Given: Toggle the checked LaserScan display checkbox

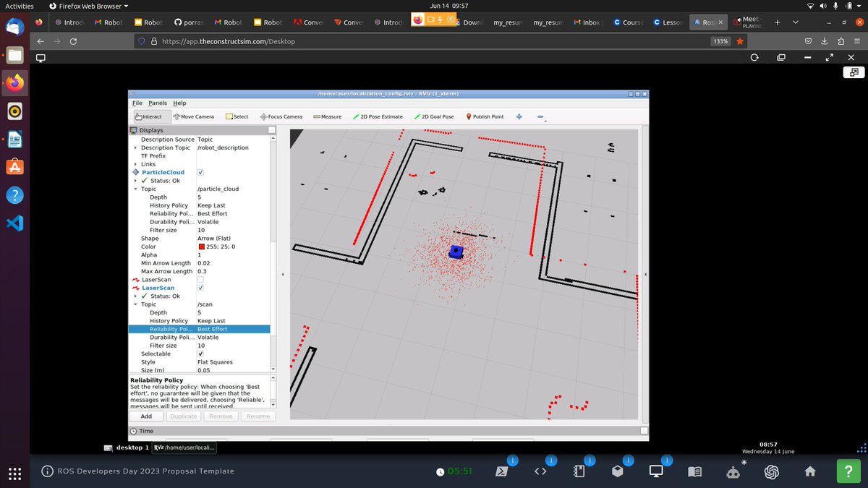Looking at the screenshot, I should tap(200, 288).
